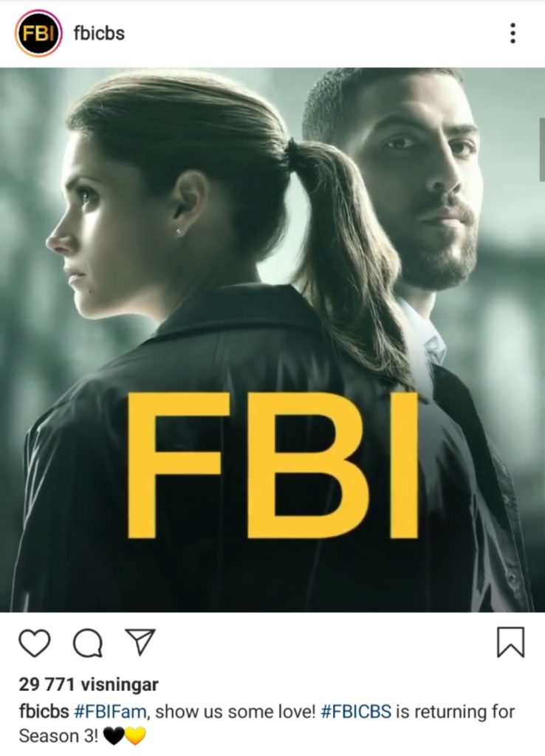This screenshot has height=756, width=545.
Task: Tap the #FBICBS hashtag in caption
Action: pos(356,712)
